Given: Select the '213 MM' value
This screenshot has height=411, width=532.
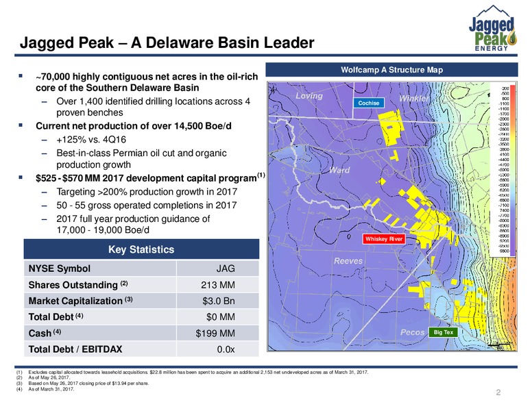Looking at the screenshot, I should [218, 285].
